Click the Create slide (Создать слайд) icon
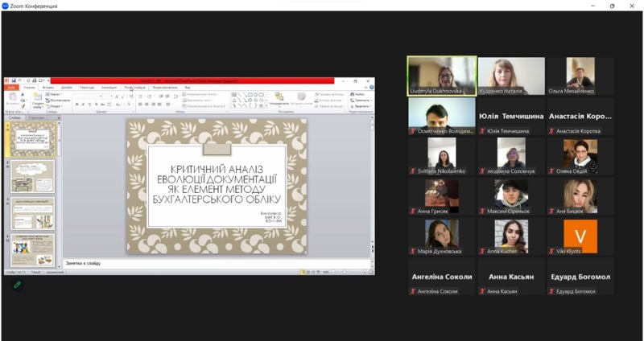This screenshot has width=644, height=341. click(x=38, y=97)
